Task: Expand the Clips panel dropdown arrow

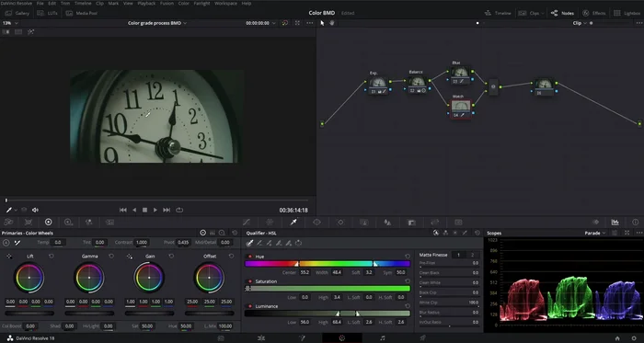Action: point(543,13)
